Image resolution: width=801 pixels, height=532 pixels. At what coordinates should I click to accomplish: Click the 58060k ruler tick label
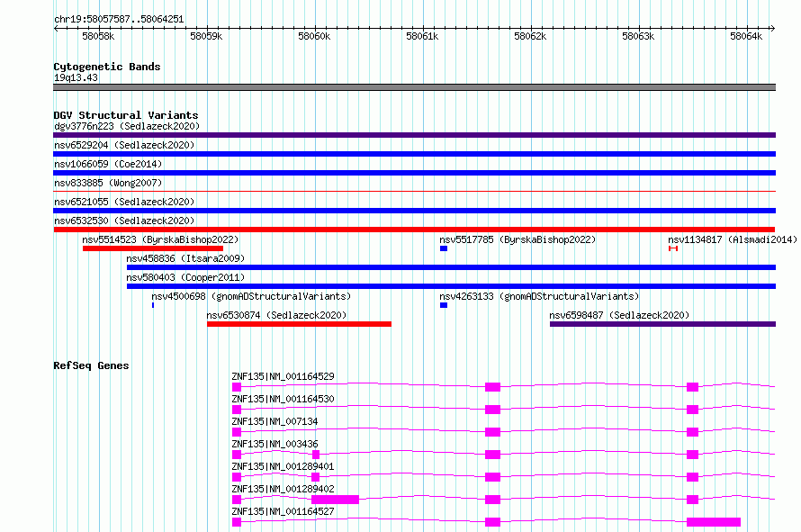[314, 36]
